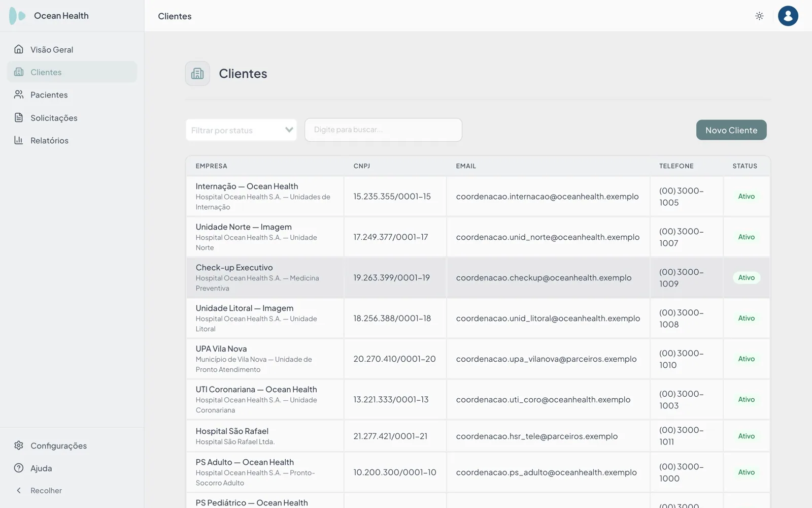Image resolution: width=812 pixels, height=508 pixels.
Task: Select Pacientes in the sidebar
Action: [x=72, y=94]
